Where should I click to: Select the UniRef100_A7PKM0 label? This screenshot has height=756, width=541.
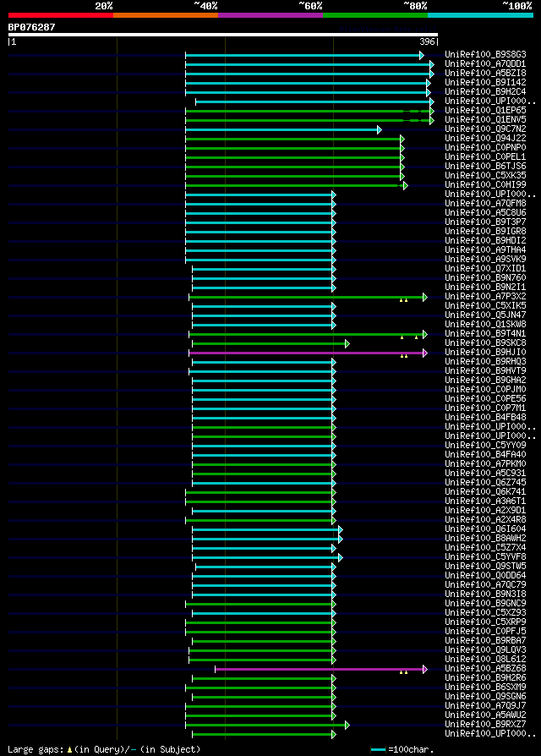(485, 463)
